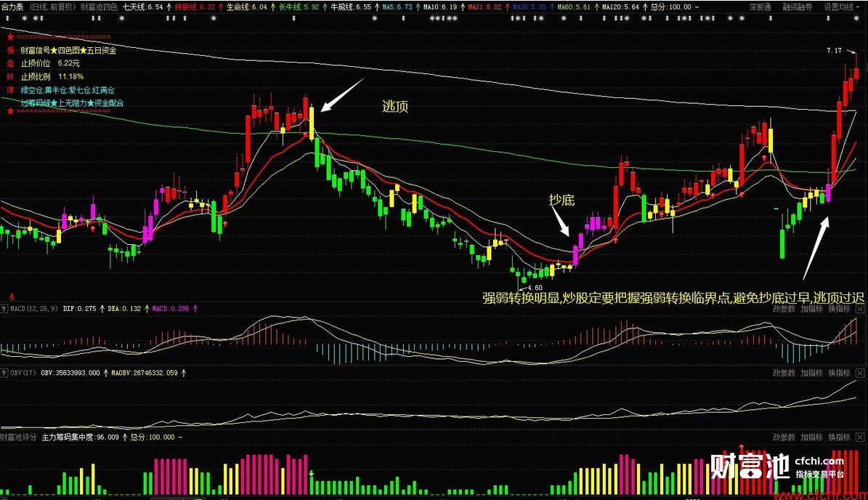Close the OBV sub-panel with its X icon
Screen dimensions: 868x500
(860, 374)
